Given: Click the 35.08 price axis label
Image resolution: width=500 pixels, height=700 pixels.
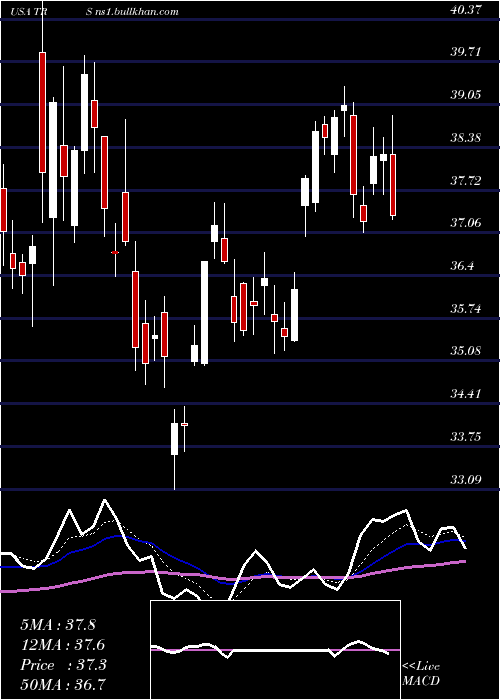Looking at the screenshot, I should point(465,351).
